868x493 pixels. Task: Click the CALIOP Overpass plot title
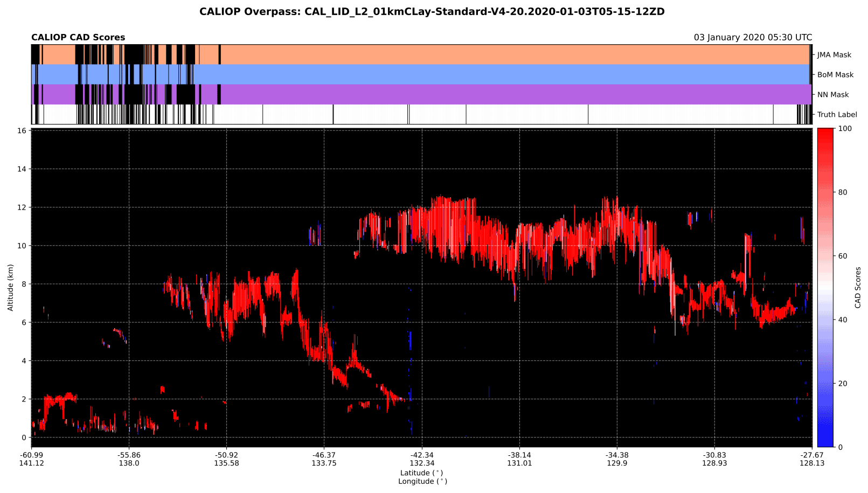[x=432, y=12]
